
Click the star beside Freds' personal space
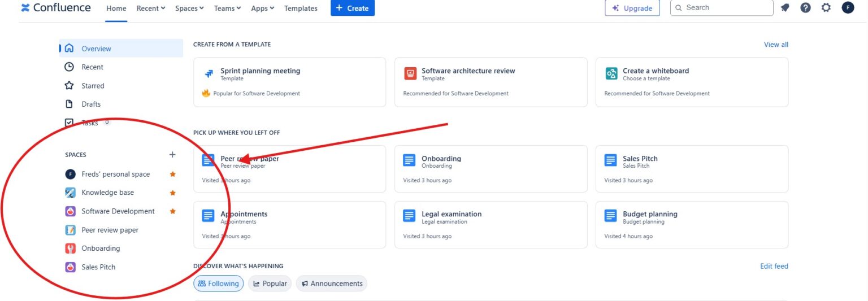(x=173, y=174)
